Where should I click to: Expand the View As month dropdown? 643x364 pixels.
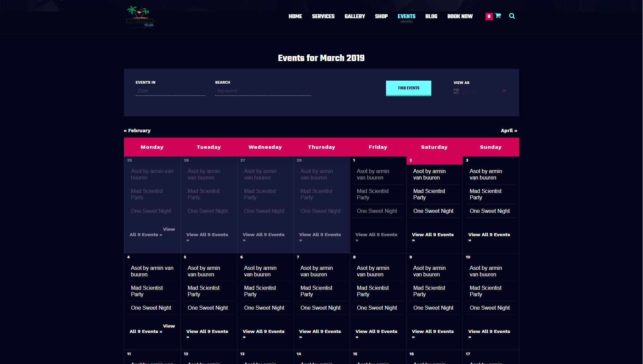(x=480, y=91)
